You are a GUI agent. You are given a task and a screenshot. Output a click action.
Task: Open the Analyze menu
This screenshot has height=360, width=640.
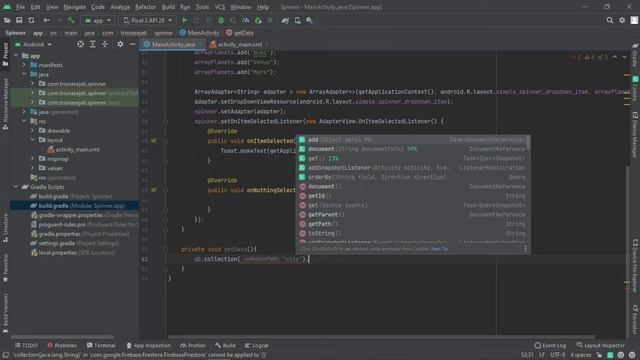click(x=120, y=7)
